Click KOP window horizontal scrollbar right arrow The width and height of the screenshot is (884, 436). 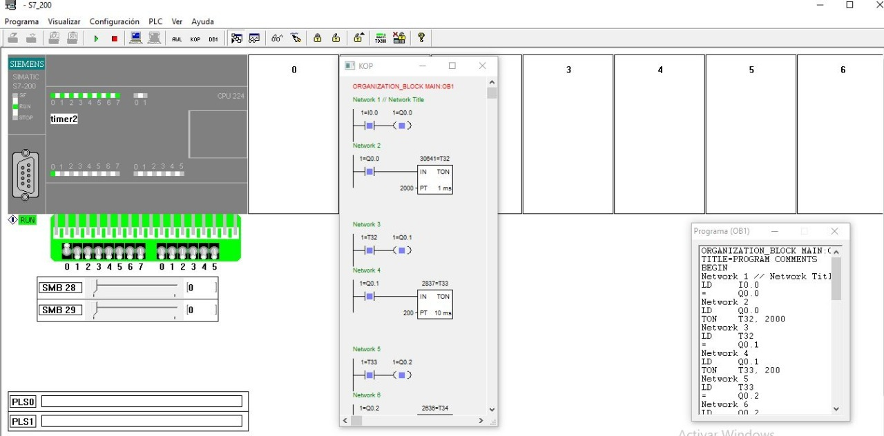481,421
